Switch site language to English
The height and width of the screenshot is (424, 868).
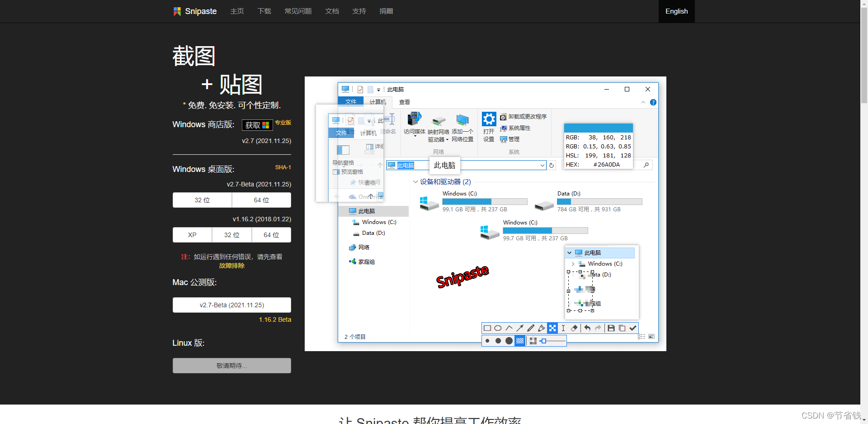(677, 11)
